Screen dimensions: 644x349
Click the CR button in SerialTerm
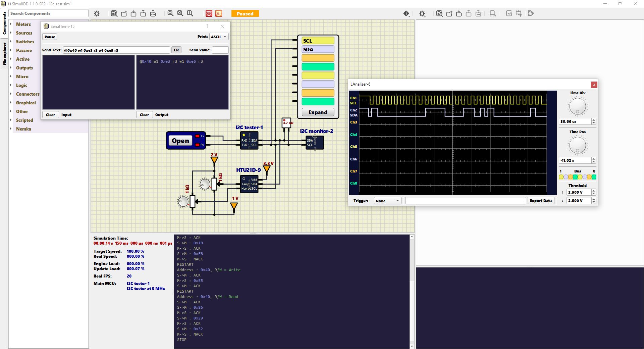click(x=176, y=50)
